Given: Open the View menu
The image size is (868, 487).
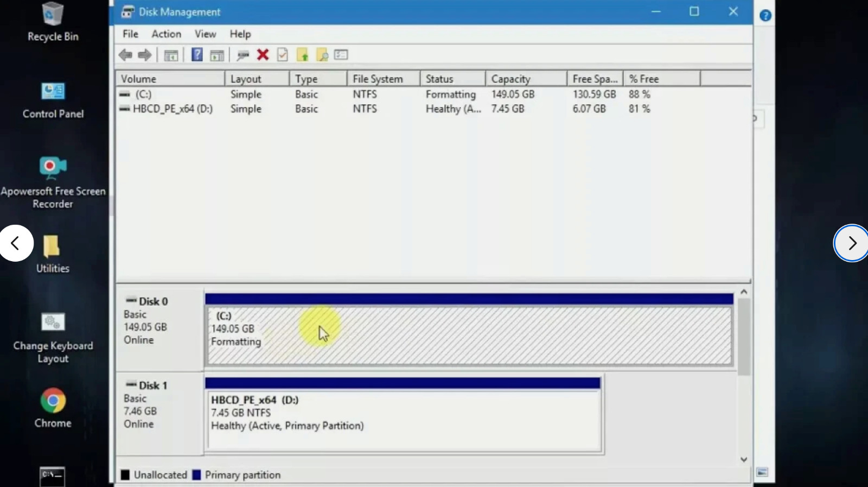Looking at the screenshot, I should tap(206, 34).
